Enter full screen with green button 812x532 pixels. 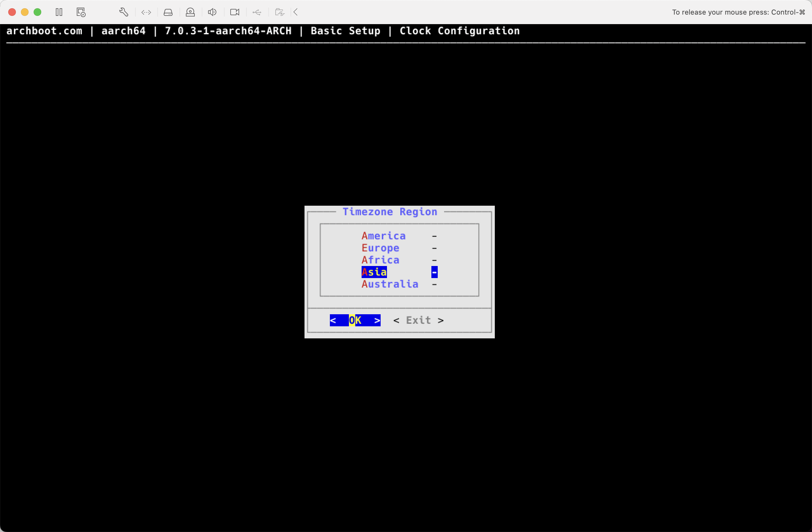pyautogui.click(x=37, y=12)
